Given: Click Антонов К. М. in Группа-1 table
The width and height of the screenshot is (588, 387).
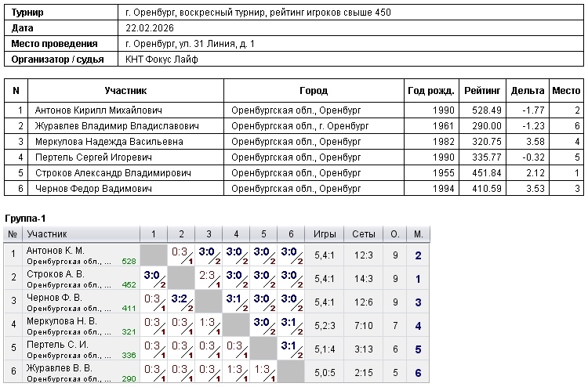Looking at the screenshot, I should [55, 251].
